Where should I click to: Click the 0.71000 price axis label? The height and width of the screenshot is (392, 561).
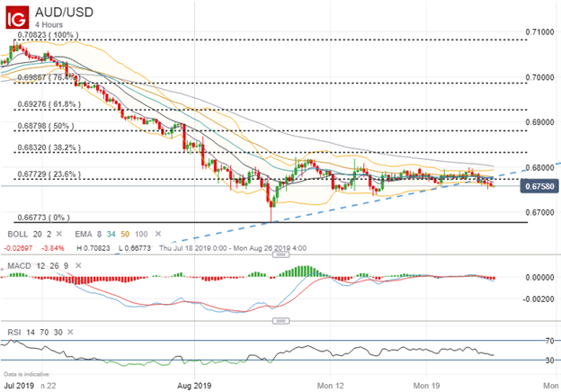click(539, 32)
